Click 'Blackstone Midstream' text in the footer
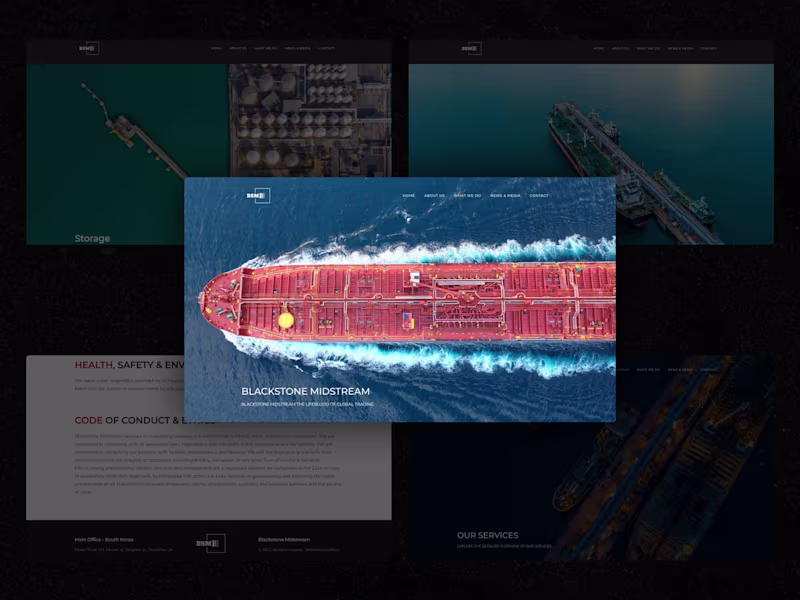Viewport: 800px width, 600px height. pyautogui.click(x=284, y=540)
